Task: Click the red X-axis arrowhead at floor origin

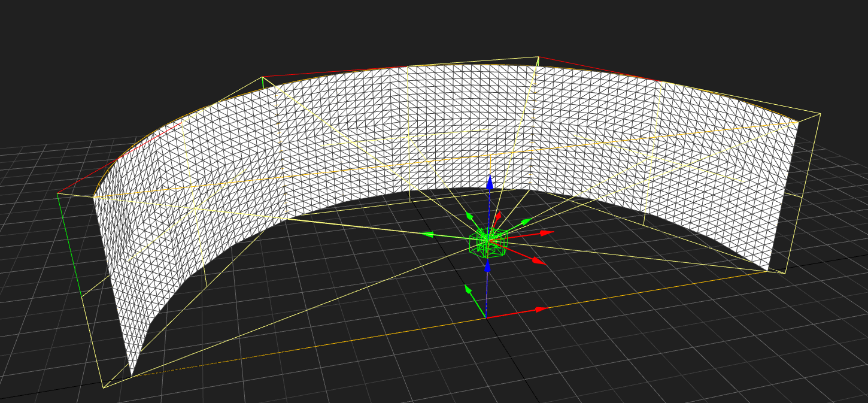Action: 541,310
